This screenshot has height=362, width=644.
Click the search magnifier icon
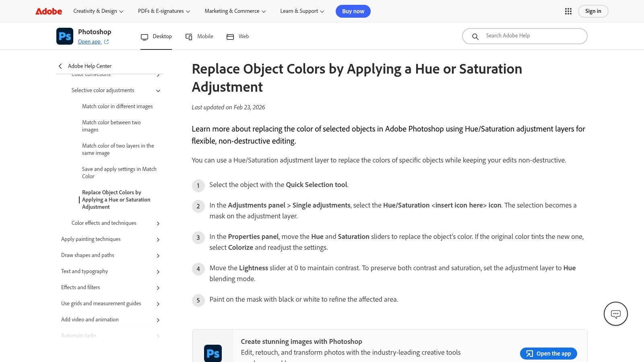[475, 37]
